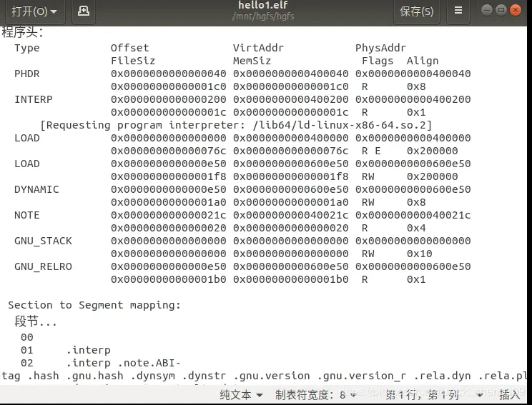Minimize the gedit window
The width and height of the screenshot is (532, 405).
pos(486,10)
